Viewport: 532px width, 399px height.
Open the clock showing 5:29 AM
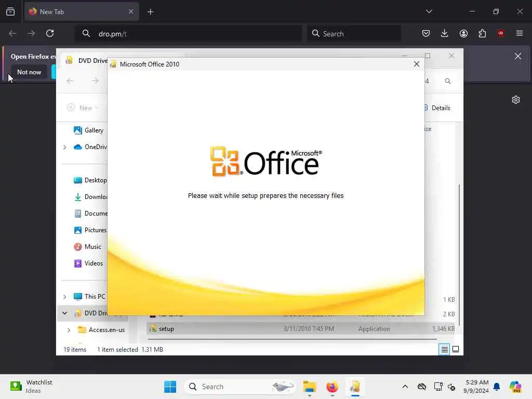tap(476, 387)
